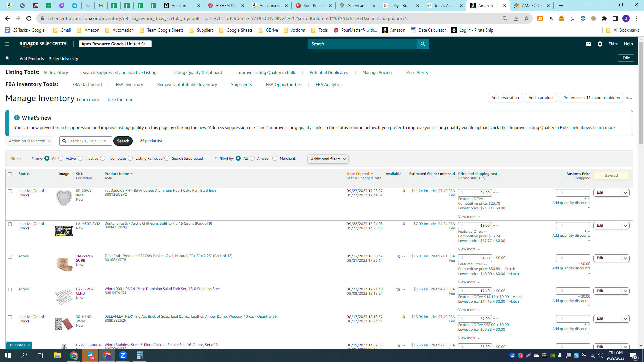Open the FBA Dashboard menu item
The width and height of the screenshot is (644, 362).
tap(87, 85)
